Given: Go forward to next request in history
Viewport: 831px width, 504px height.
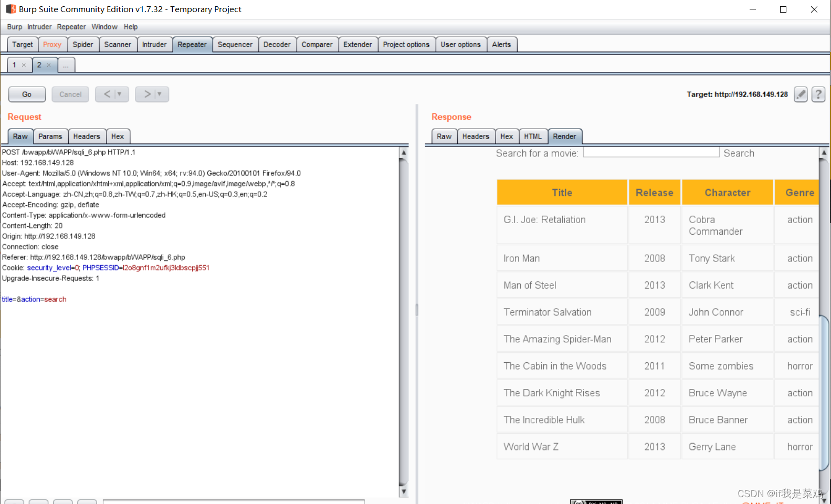Looking at the screenshot, I should click(x=147, y=94).
